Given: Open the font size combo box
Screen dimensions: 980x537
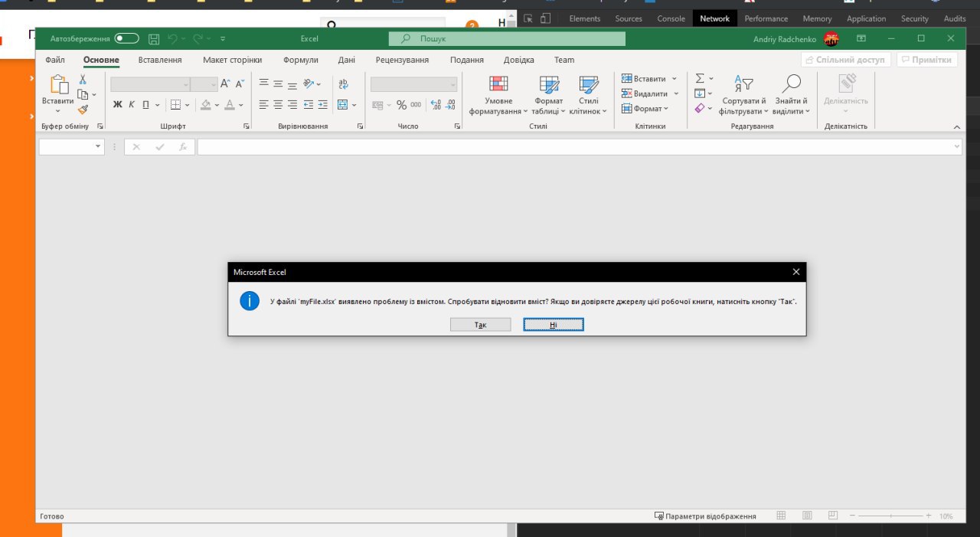Looking at the screenshot, I should click(204, 84).
